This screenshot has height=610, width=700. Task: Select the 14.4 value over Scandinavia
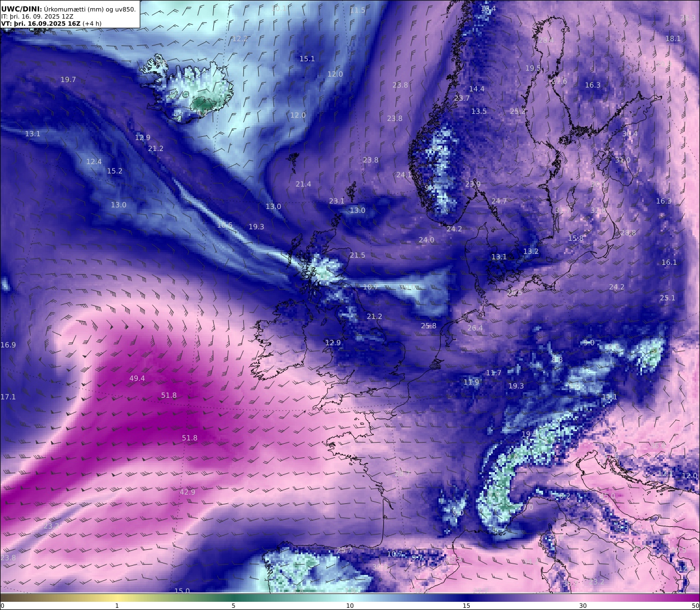477,89
